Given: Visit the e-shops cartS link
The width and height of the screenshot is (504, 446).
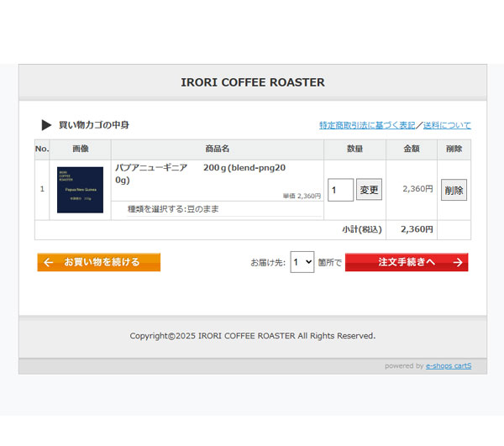Looking at the screenshot, I should [449, 365].
